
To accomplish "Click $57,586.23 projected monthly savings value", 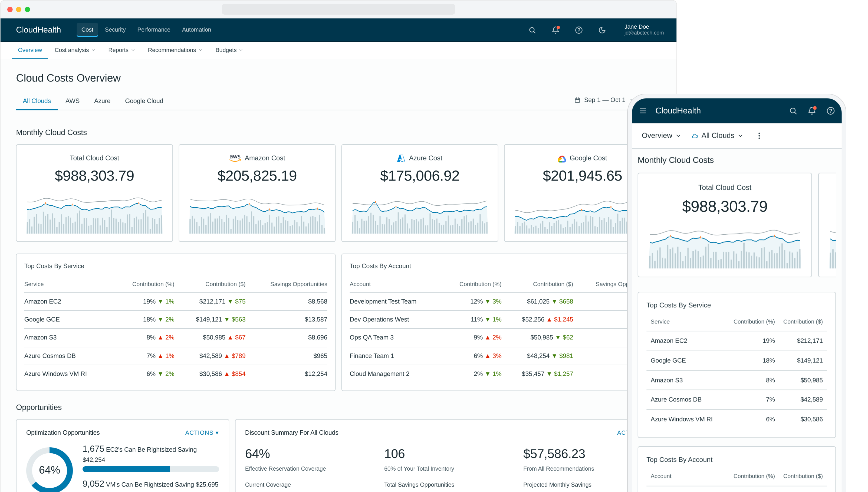I will tap(554, 454).
